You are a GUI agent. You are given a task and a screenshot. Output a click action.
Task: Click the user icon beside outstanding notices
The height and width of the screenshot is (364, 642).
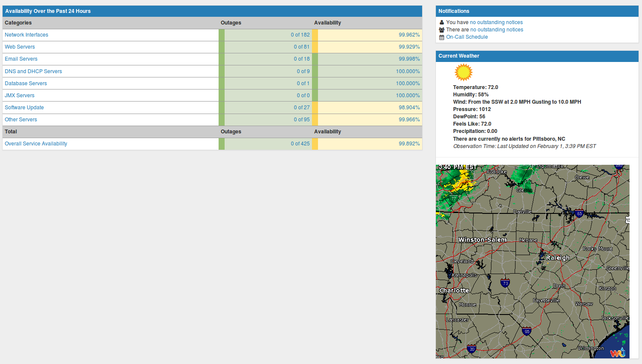coord(441,22)
